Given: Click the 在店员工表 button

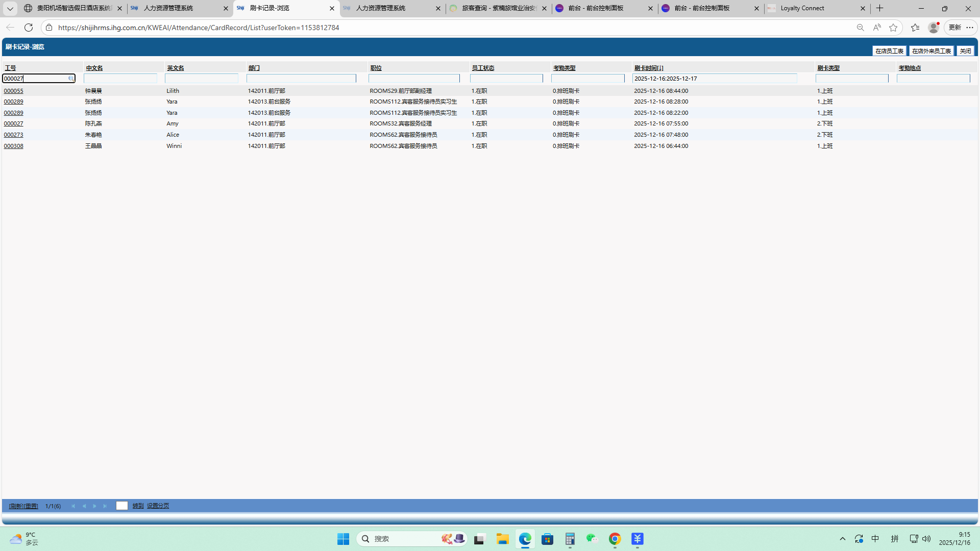Looking at the screenshot, I should click(x=889, y=51).
